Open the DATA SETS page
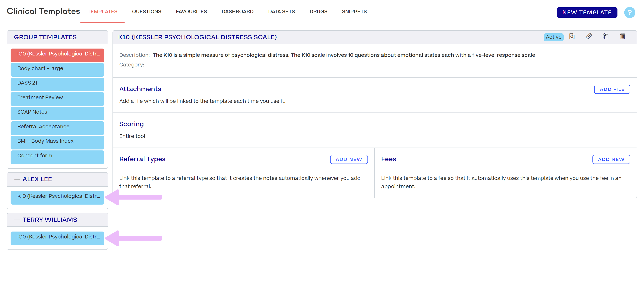The image size is (644, 282). 282,12
